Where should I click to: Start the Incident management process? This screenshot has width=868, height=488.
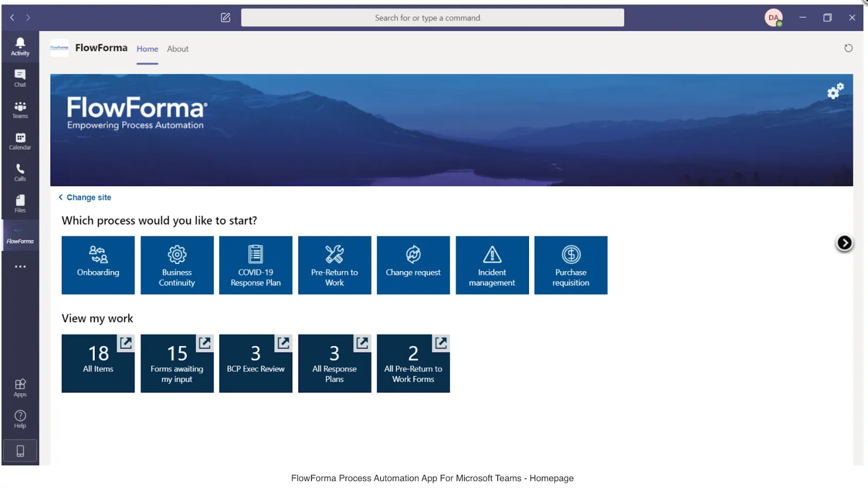click(492, 265)
